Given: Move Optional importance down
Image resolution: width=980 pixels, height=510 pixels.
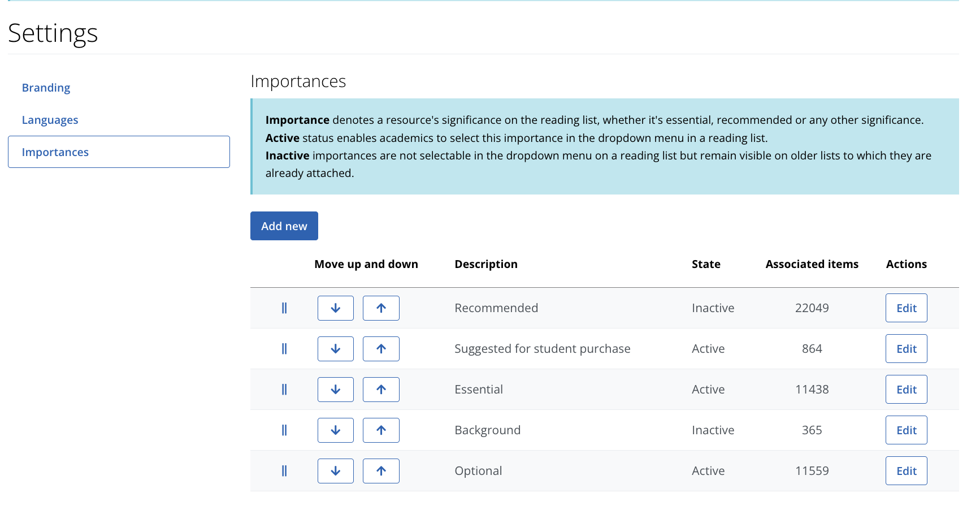Looking at the screenshot, I should coord(335,470).
